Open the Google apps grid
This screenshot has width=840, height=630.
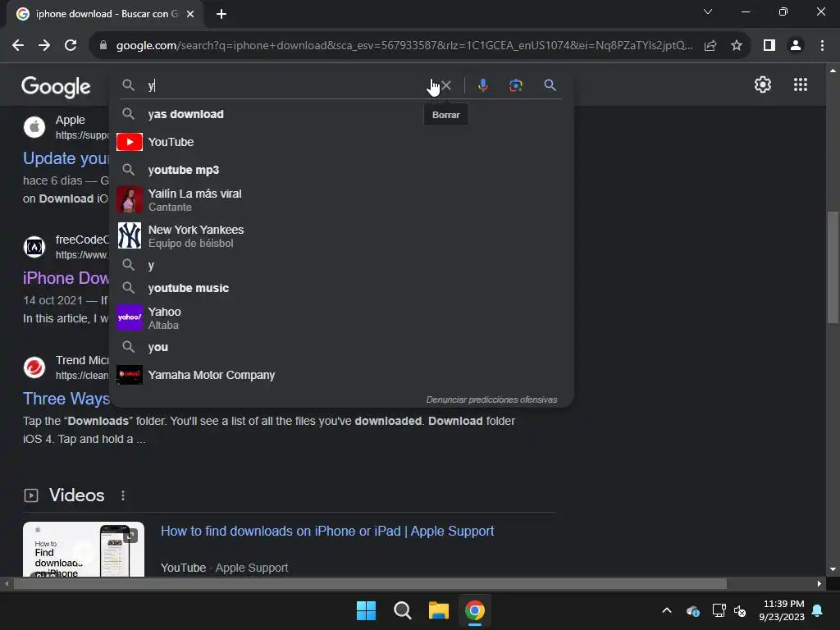(801, 84)
